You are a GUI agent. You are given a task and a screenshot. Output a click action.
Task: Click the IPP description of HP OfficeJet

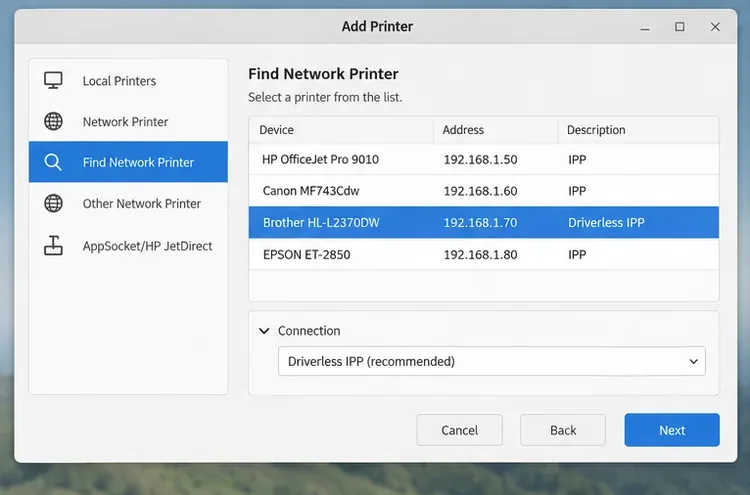[577, 159]
